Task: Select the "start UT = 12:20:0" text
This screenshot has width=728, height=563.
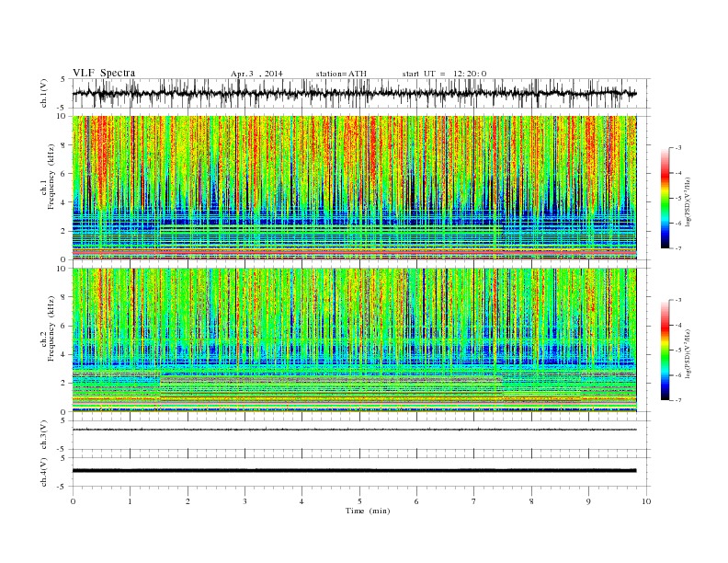Action: 444,74
